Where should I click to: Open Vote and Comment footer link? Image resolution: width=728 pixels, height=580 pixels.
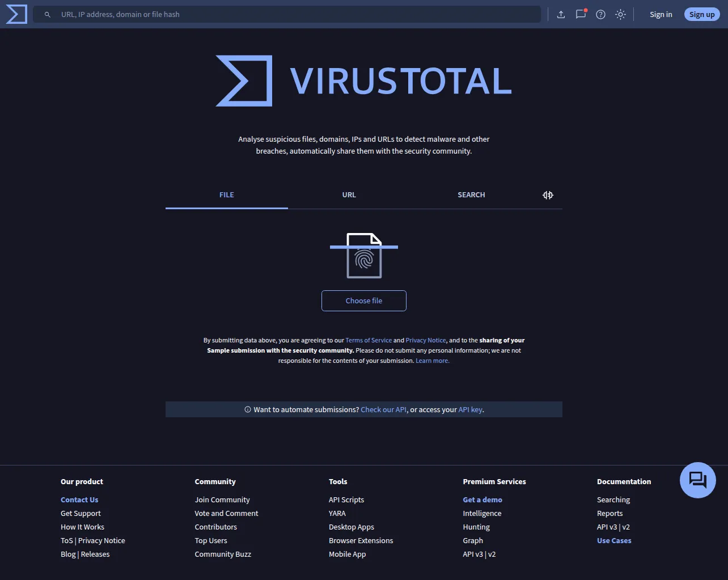click(x=226, y=514)
